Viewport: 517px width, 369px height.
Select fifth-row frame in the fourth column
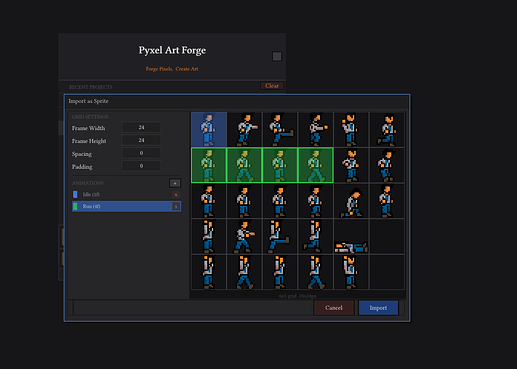(x=316, y=272)
